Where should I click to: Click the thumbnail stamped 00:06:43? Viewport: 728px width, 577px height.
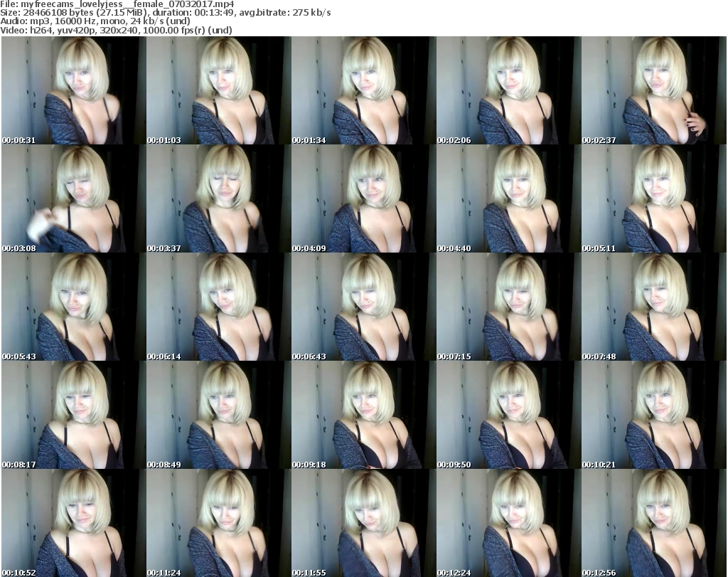pyautogui.click(x=363, y=307)
